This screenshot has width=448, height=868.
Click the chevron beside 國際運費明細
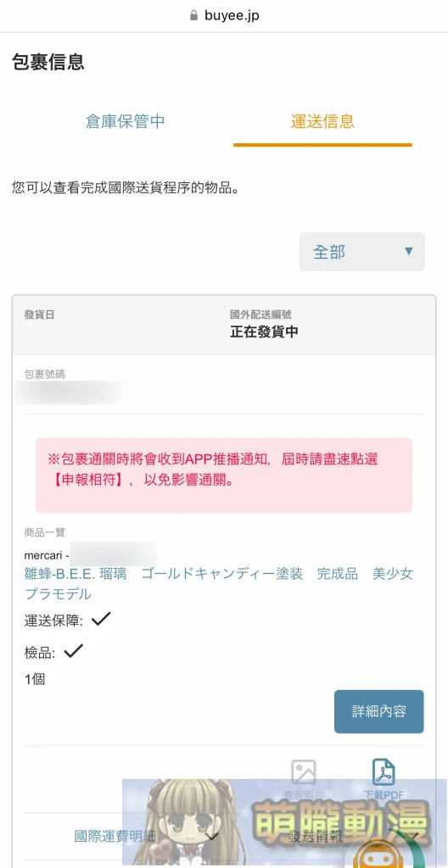(210, 836)
